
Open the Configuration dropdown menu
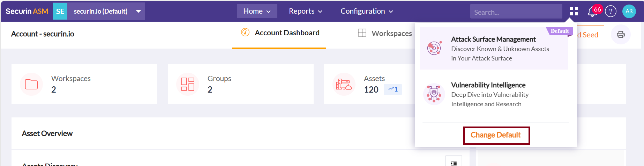point(367,11)
